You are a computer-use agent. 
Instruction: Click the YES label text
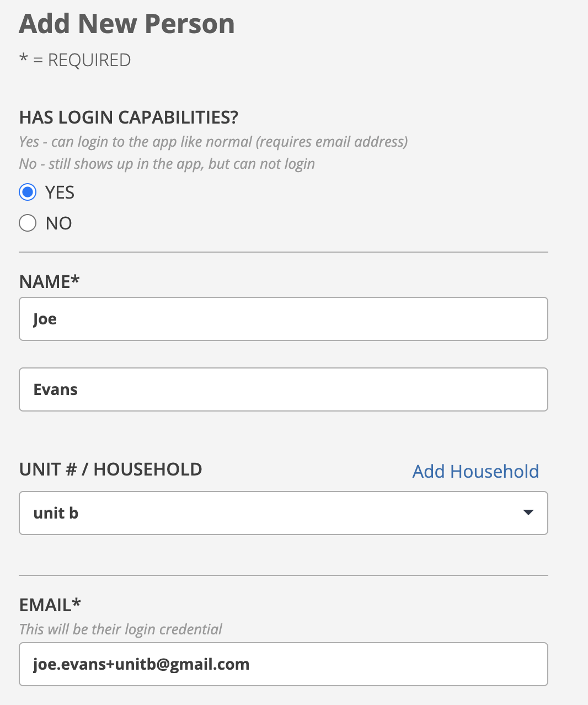coord(60,193)
